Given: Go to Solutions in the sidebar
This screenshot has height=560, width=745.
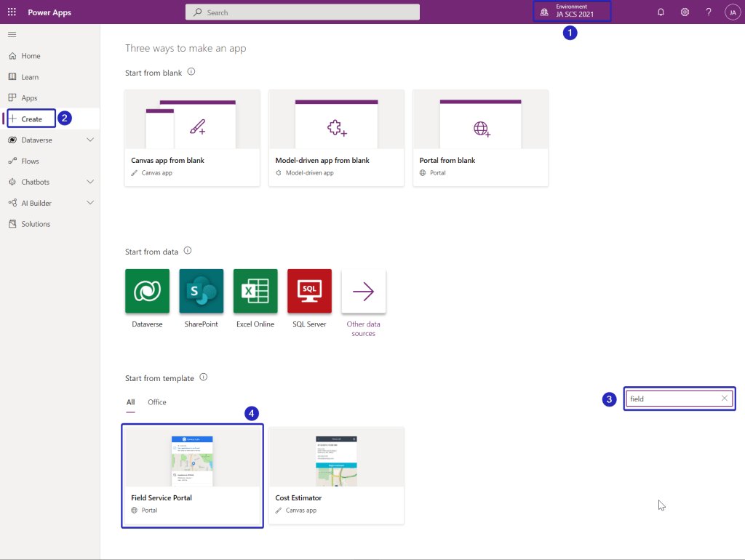Looking at the screenshot, I should pyautogui.click(x=36, y=224).
